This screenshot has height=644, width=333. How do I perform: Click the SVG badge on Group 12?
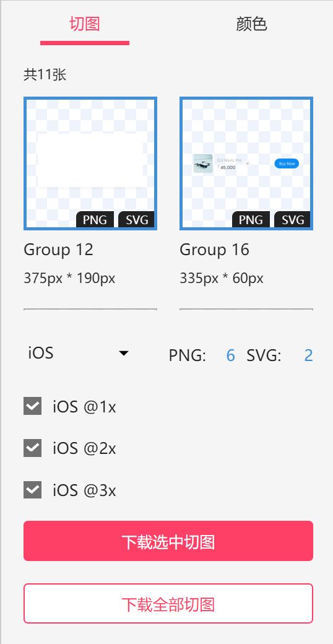137,220
